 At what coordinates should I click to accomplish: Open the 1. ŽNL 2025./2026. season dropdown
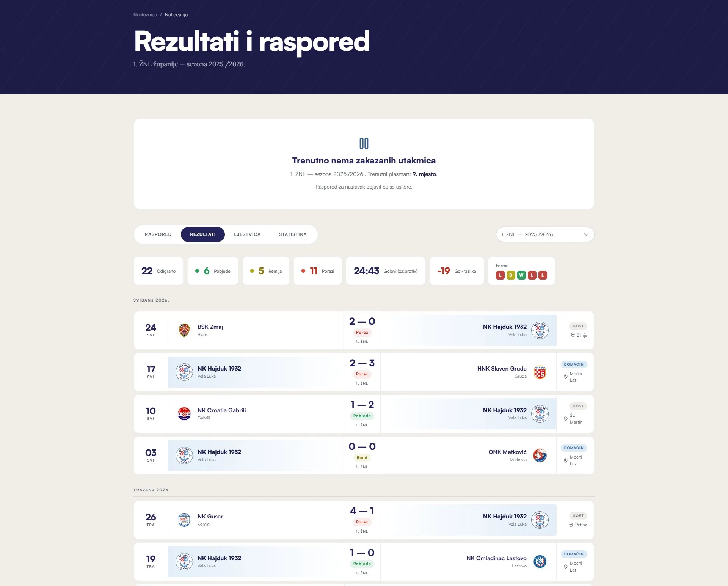pos(545,234)
